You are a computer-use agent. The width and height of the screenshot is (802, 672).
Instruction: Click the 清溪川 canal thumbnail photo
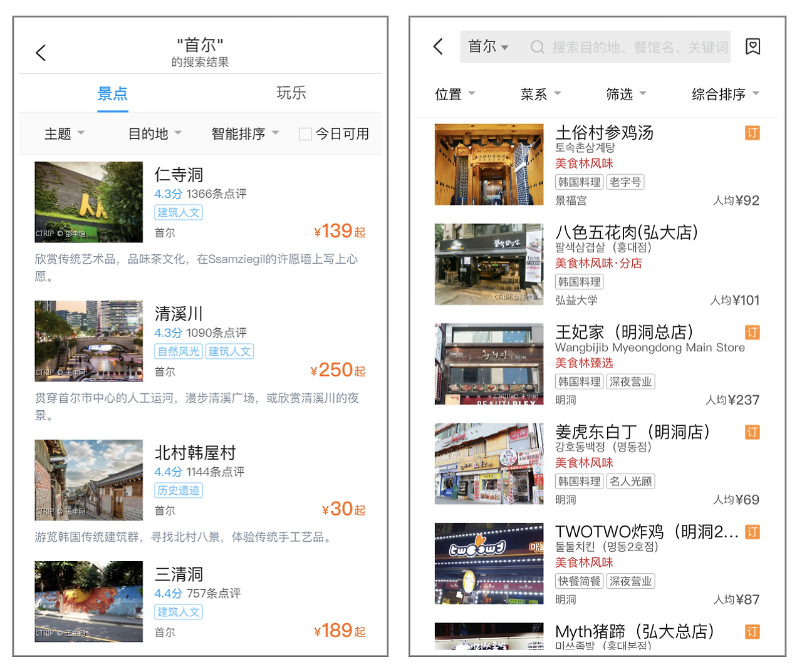pos(89,341)
